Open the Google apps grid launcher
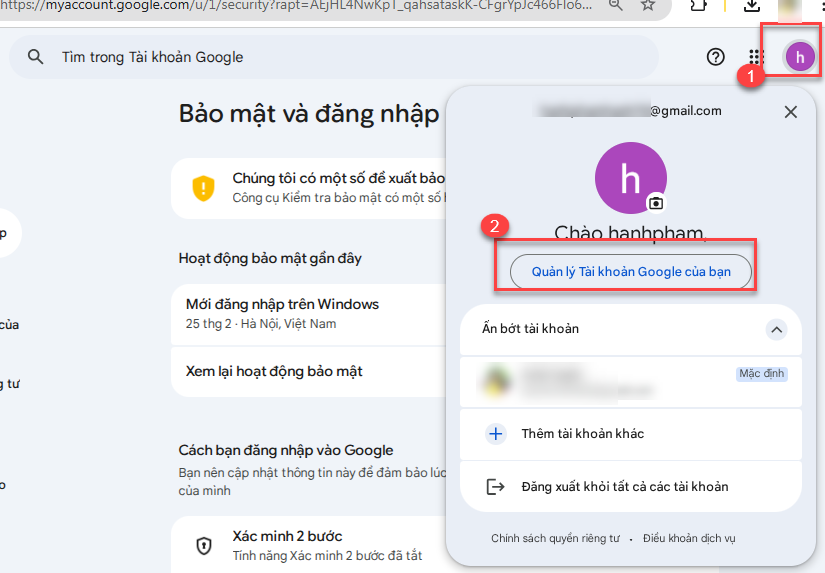 (756, 57)
